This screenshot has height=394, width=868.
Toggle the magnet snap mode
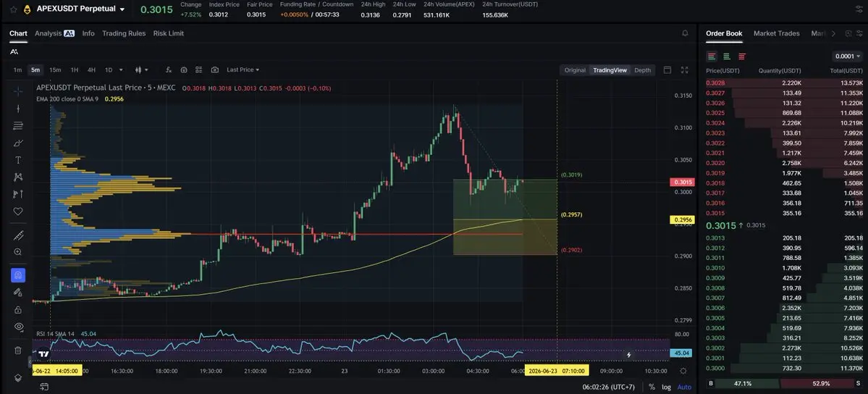(18, 274)
